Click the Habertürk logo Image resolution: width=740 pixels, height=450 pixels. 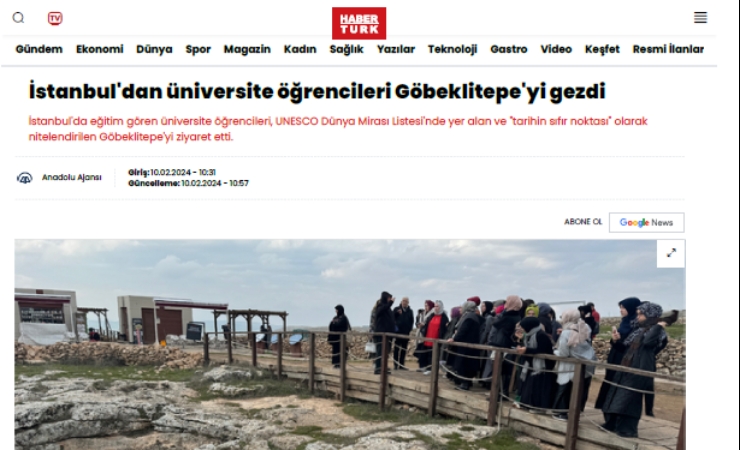click(x=359, y=23)
